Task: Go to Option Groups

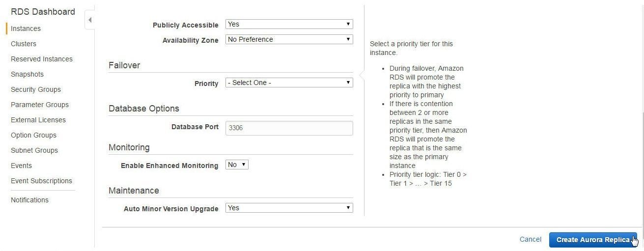Action: 33,135
